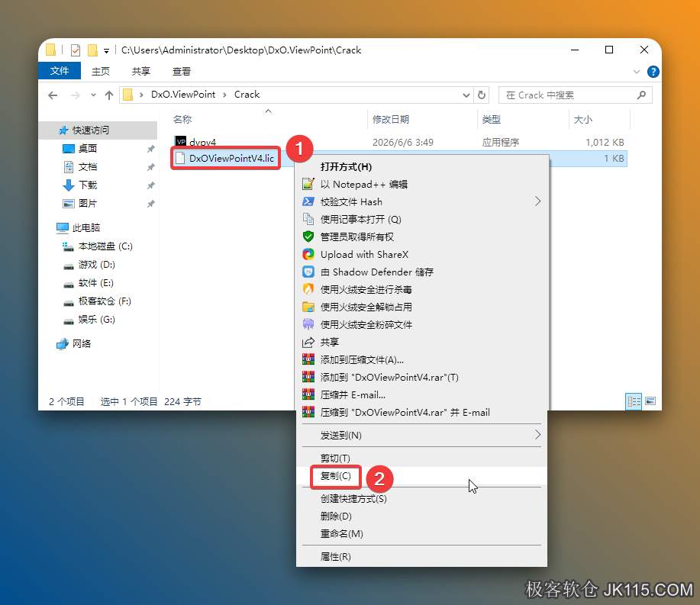Image resolution: width=700 pixels, height=605 pixels.
Task: Click the search Crack input field
Action: coord(575,95)
